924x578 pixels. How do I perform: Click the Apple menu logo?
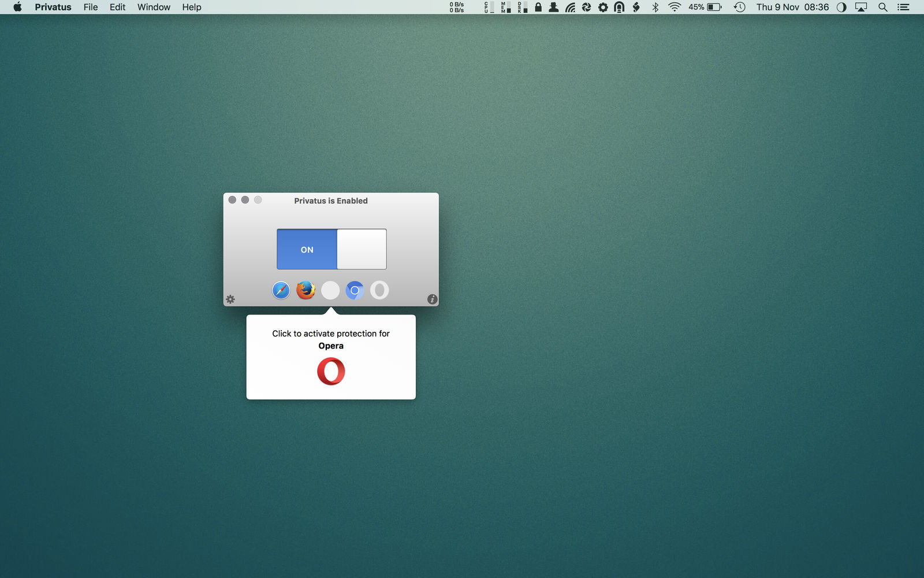point(17,7)
